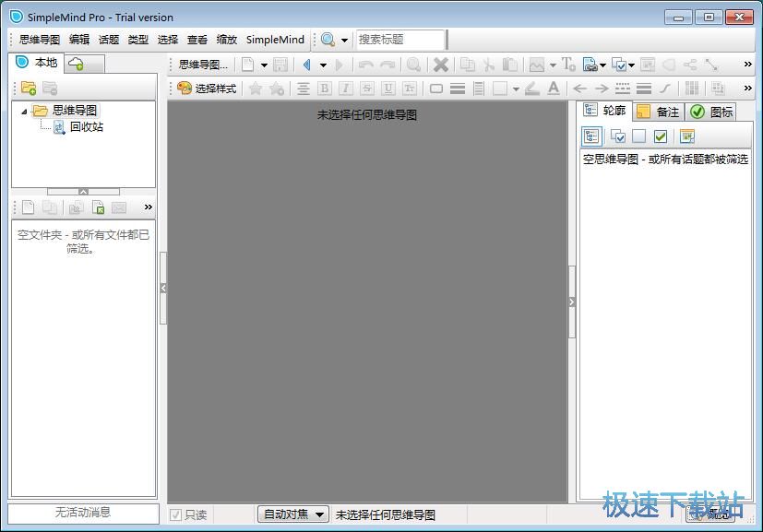Click the search title input field

(399, 40)
